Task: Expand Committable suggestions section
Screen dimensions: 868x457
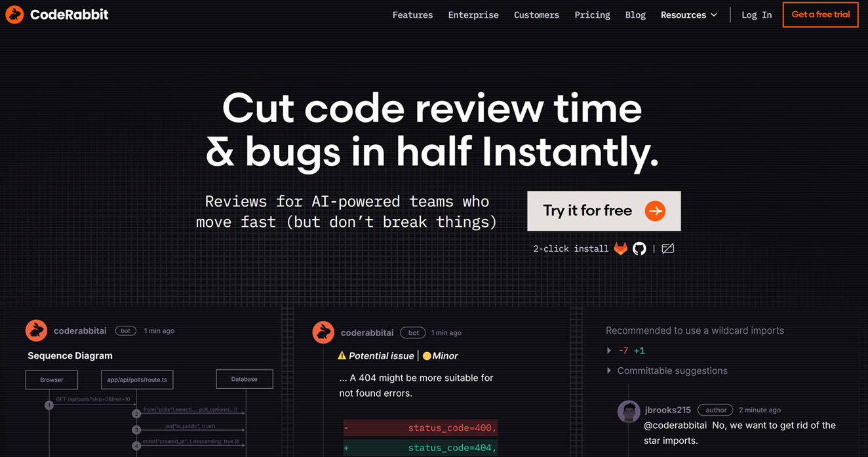Action: (609, 370)
